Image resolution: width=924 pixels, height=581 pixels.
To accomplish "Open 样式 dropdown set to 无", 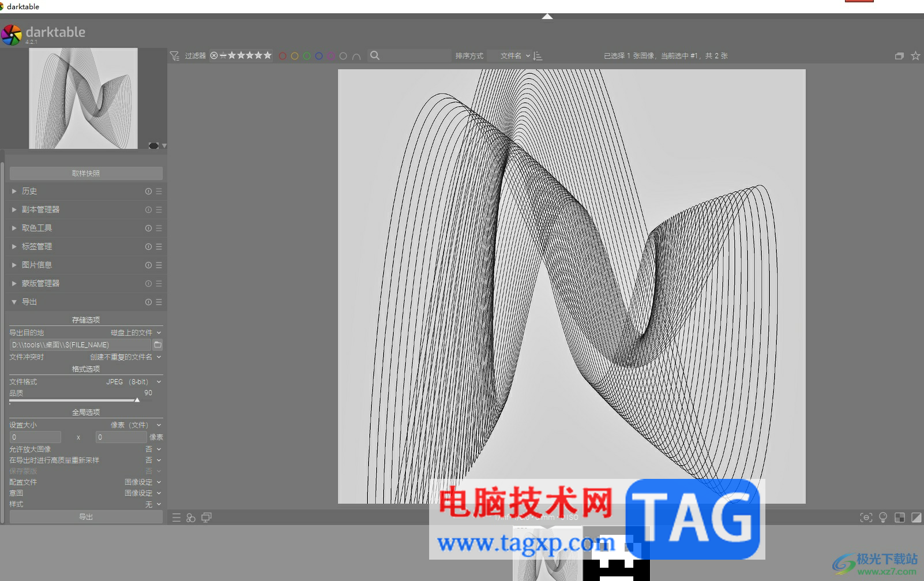I will (x=86, y=504).
